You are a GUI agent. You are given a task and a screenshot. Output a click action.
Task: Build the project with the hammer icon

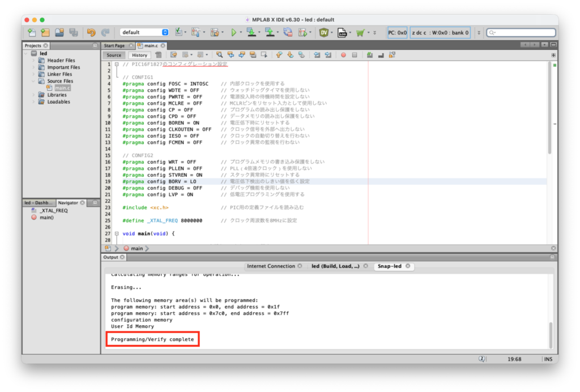[x=195, y=32]
